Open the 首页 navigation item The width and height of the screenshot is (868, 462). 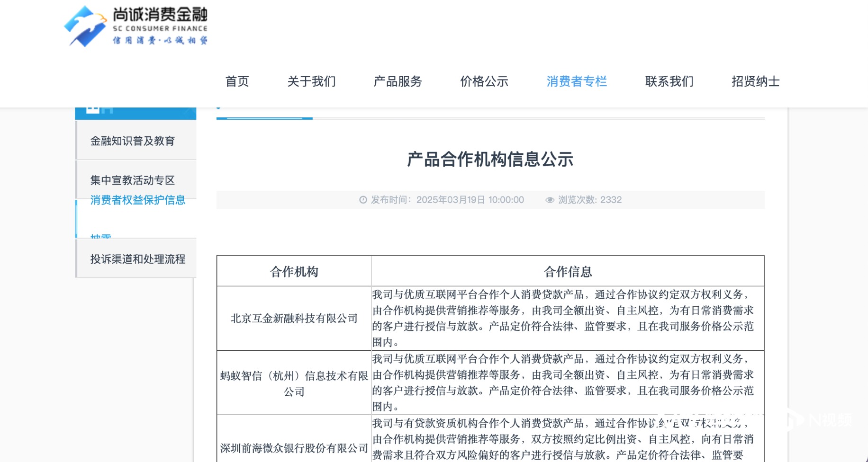[x=237, y=81]
